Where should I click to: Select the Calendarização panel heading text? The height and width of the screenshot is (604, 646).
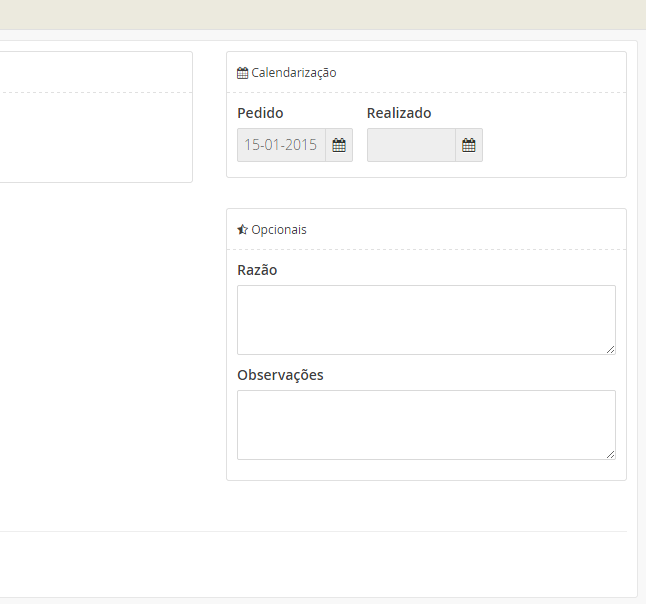click(x=293, y=73)
